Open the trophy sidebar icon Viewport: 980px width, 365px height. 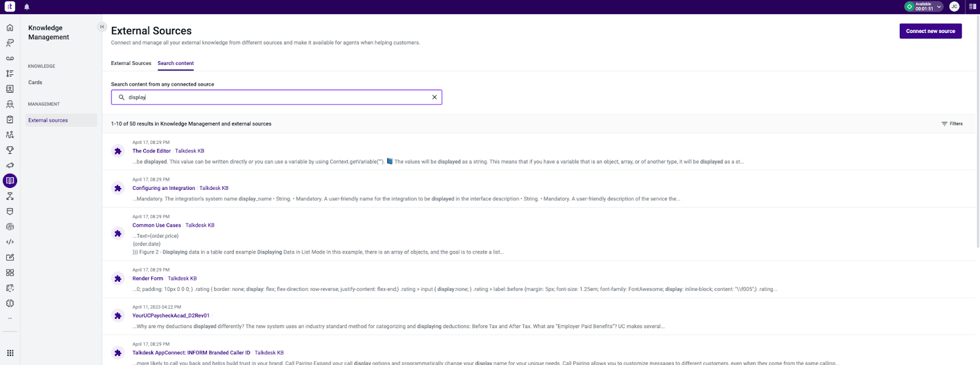[x=10, y=150]
